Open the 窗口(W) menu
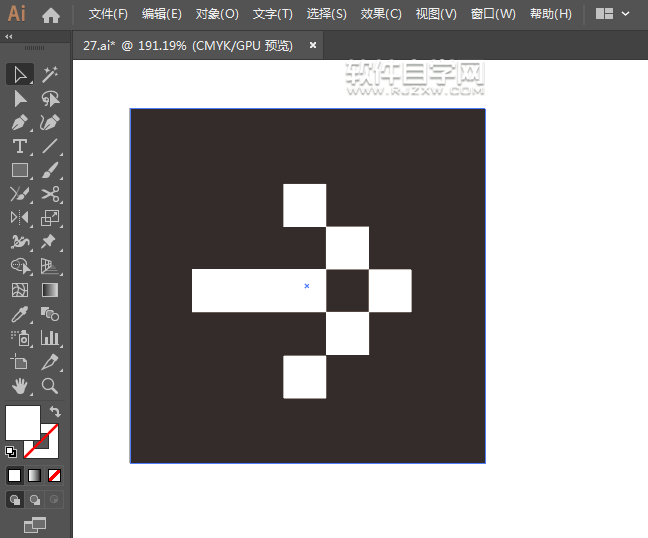Image resolution: width=648 pixels, height=538 pixels. [x=493, y=14]
